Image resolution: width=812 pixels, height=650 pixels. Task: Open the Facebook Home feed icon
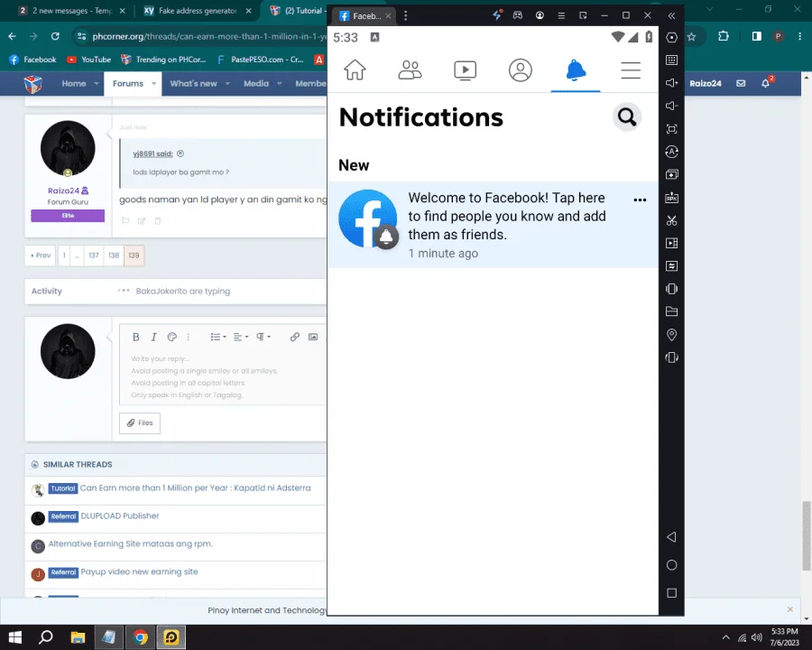pos(355,70)
